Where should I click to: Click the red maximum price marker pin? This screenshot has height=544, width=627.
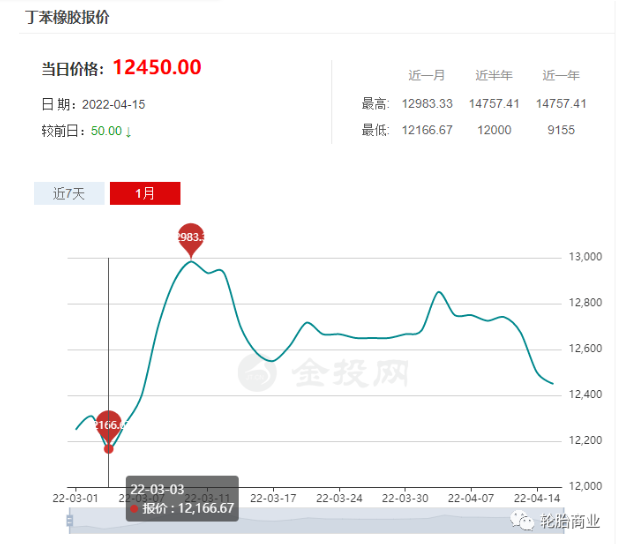click(191, 240)
